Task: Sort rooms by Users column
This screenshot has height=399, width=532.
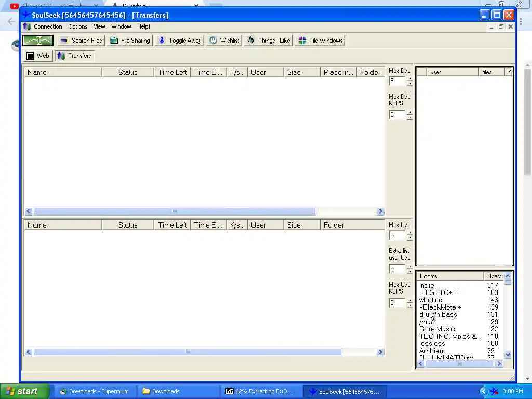Action: [x=494, y=276]
